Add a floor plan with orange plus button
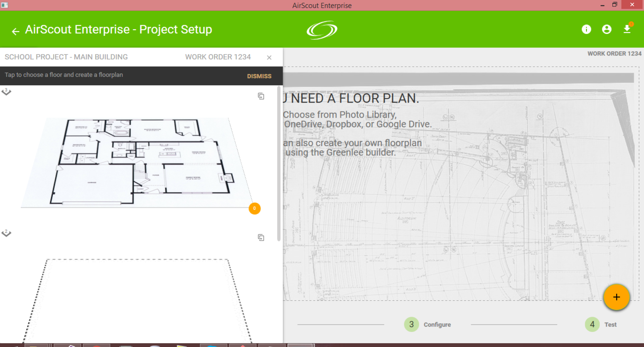 click(616, 297)
